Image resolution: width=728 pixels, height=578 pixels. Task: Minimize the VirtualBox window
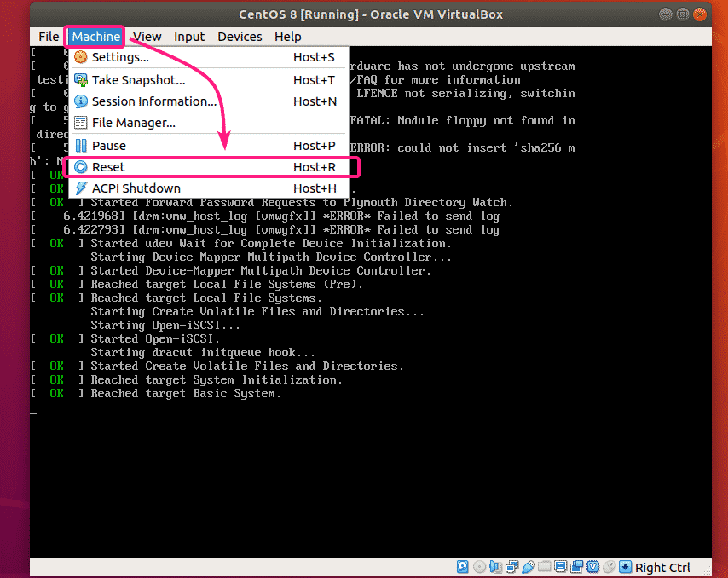pos(666,14)
